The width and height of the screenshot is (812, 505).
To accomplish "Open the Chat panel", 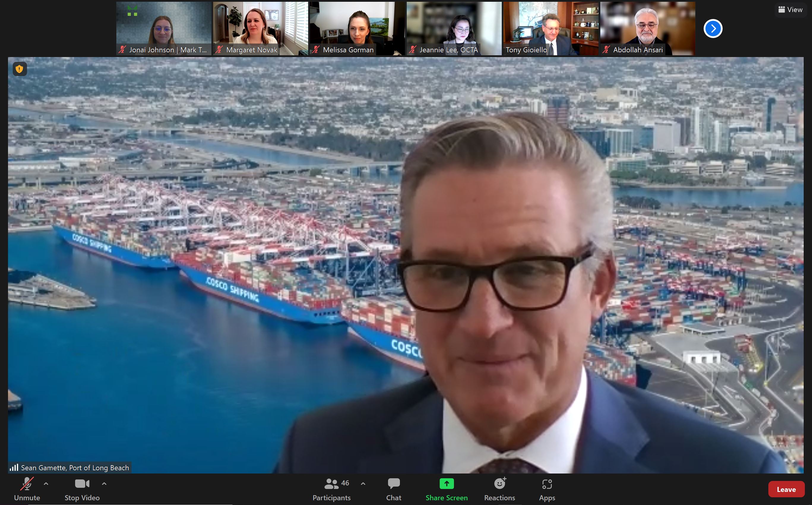I will pyautogui.click(x=394, y=489).
